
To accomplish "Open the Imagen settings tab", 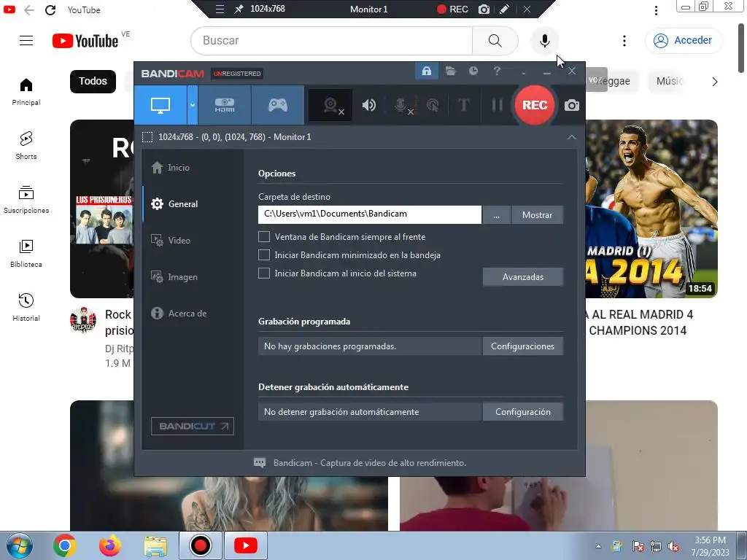I will click(174, 276).
